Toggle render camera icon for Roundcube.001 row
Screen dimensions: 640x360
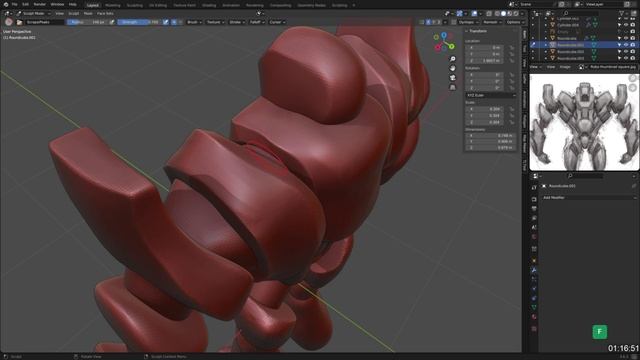pos(633,45)
